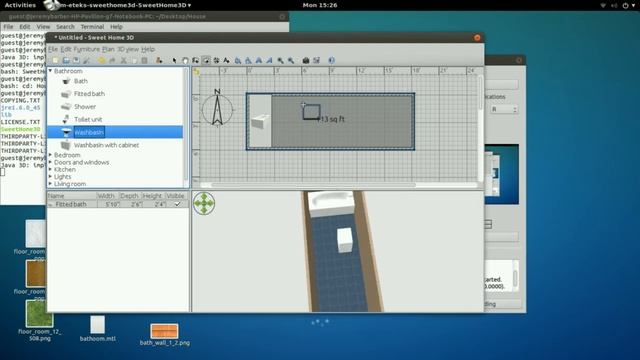Expand the Living room catalog category
Viewport: 640px width, 360px height.
point(50,184)
